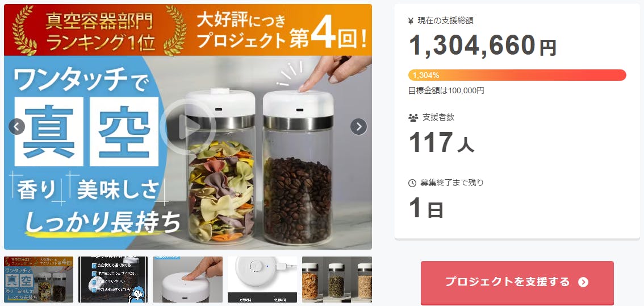The width and height of the screenshot is (644, 306).
Task: Go to the previous carousel image
Action: [x=17, y=127]
